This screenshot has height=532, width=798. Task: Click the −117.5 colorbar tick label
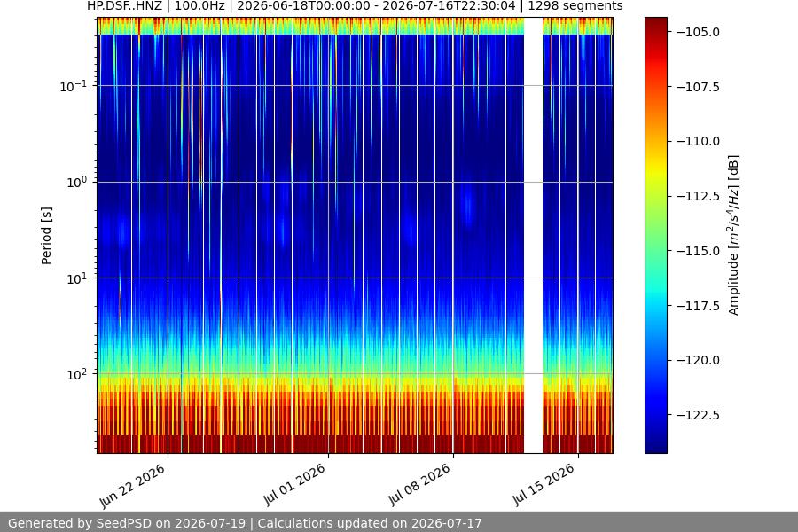click(x=699, y=306)
